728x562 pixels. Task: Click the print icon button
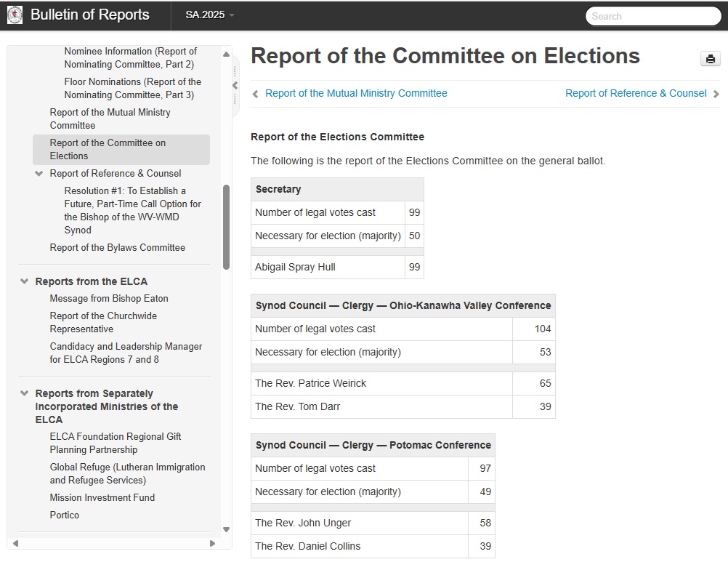(710, 60)
